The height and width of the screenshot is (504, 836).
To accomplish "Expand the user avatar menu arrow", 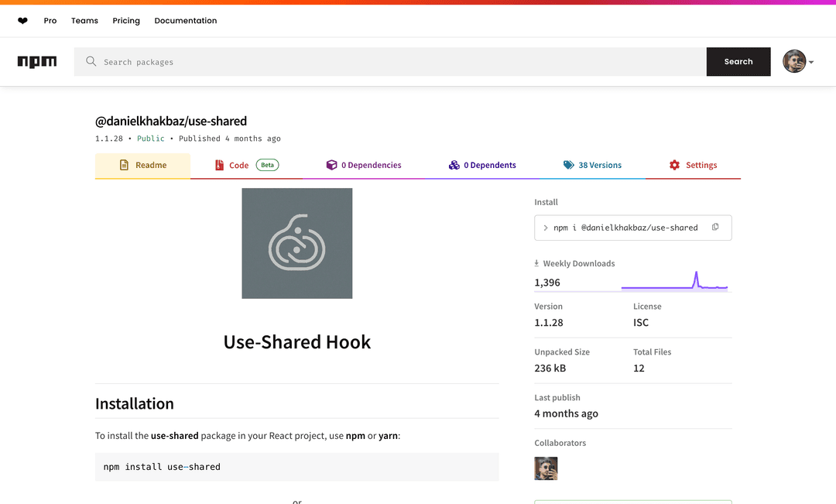I will pos(811,62).
